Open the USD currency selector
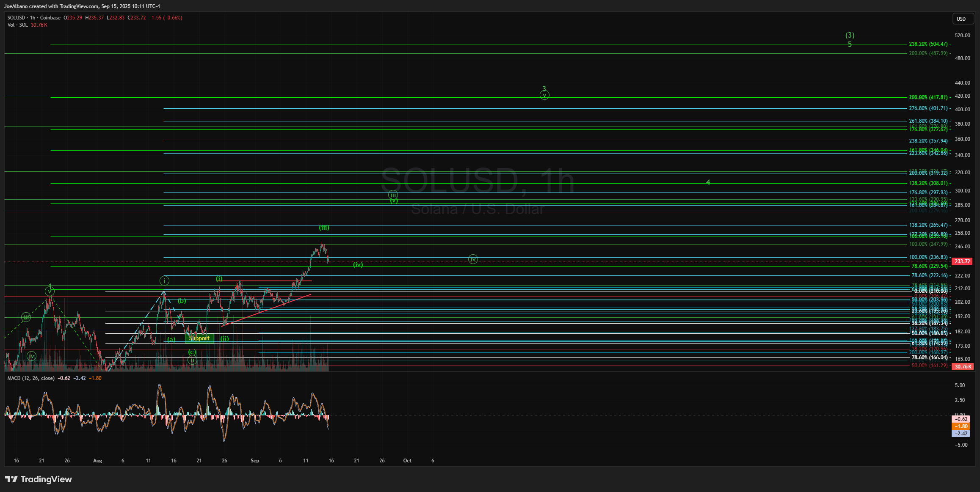This screenshot has width=980, height=492. click(961, 19)
